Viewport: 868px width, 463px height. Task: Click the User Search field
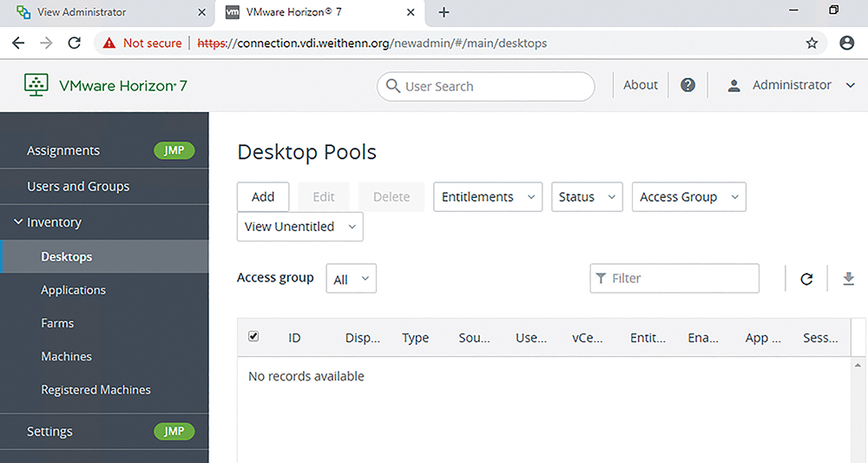485,86
